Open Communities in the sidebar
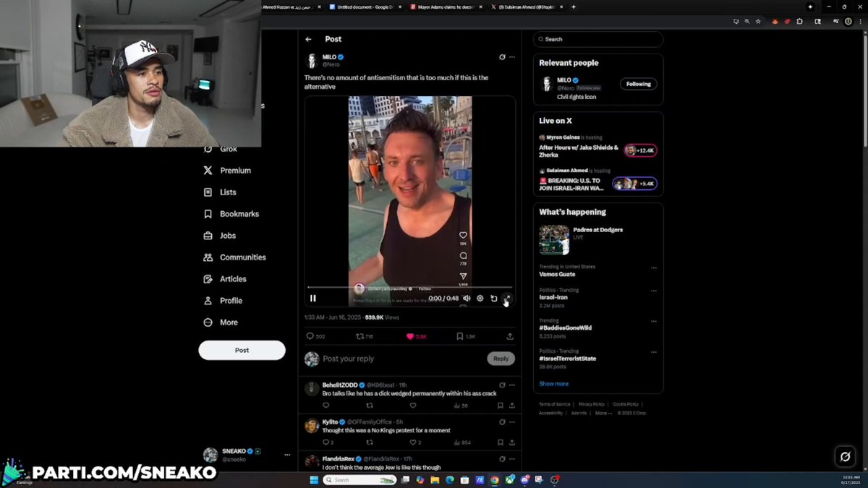The width and height of the screenshot is (868, 488). pos(234,257)
